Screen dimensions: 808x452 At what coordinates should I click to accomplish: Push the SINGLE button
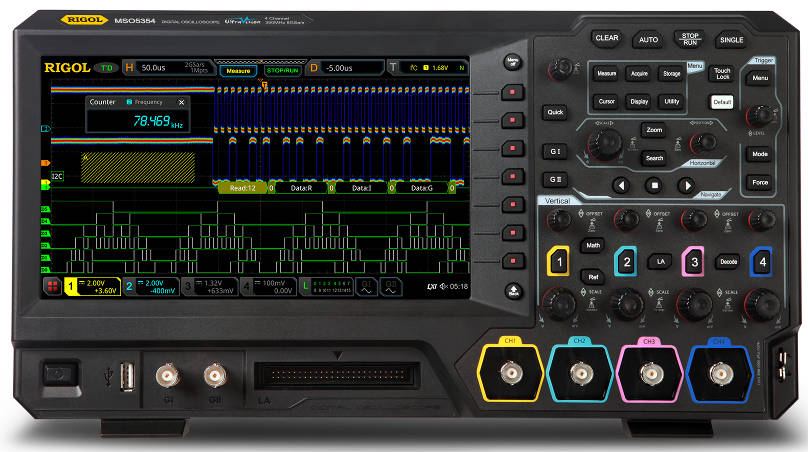click(x=731, y=40)
